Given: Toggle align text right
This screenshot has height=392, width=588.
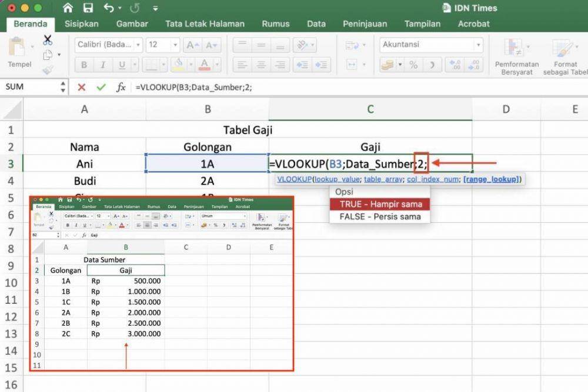Looking at the screenshot, I should point(280,65).
